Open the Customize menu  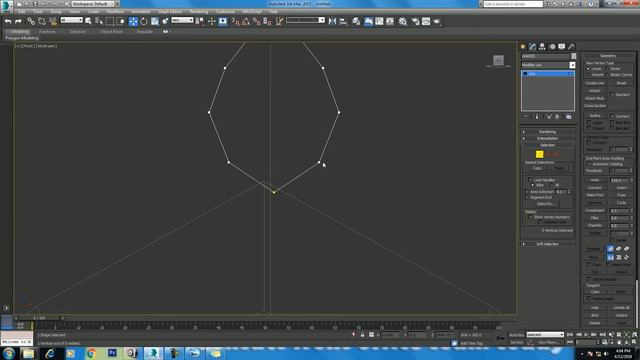[x=225, y=12]
